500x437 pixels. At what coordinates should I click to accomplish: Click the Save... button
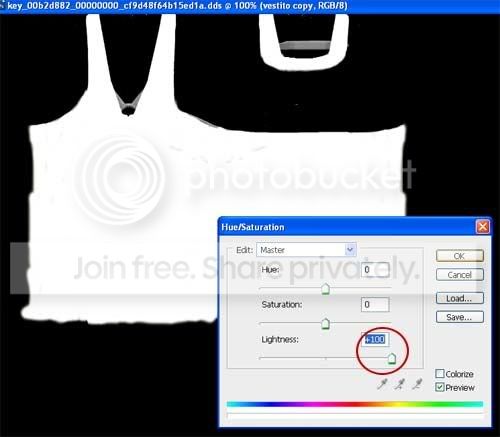[459, 317]
